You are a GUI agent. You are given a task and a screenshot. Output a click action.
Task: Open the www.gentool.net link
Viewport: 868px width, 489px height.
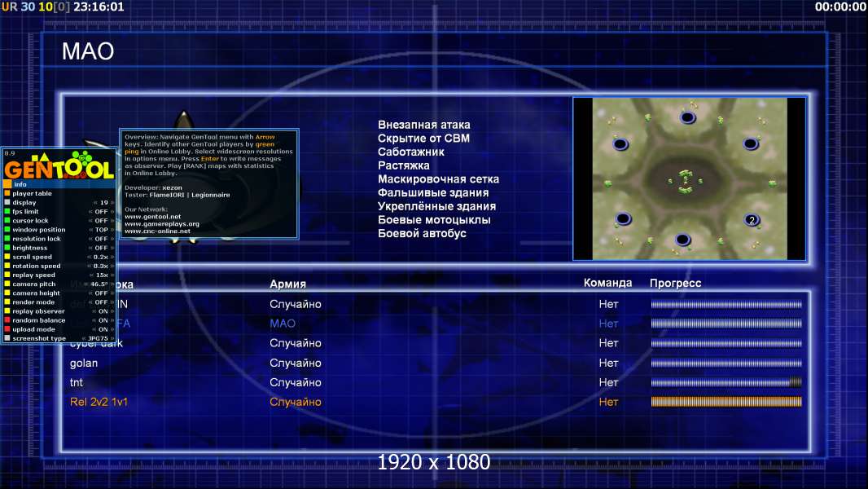[153, 217]
